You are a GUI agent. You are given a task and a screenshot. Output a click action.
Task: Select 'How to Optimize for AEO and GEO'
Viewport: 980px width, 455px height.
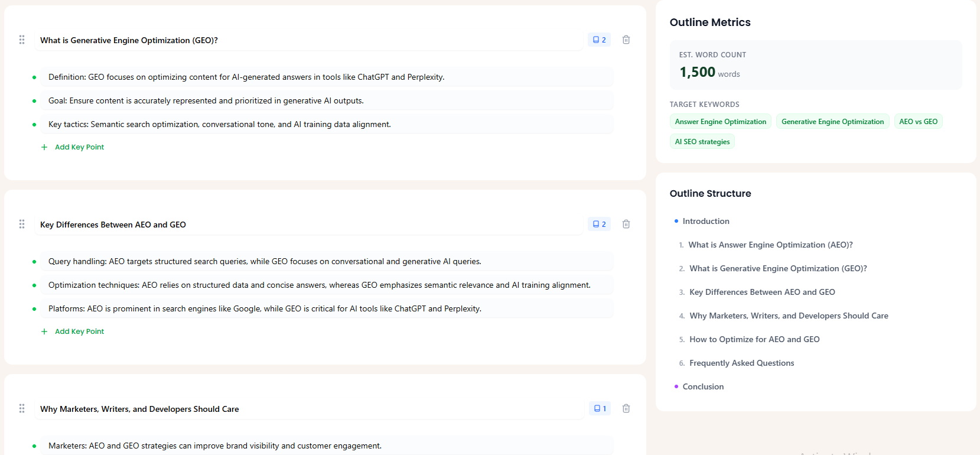point(754,339)
